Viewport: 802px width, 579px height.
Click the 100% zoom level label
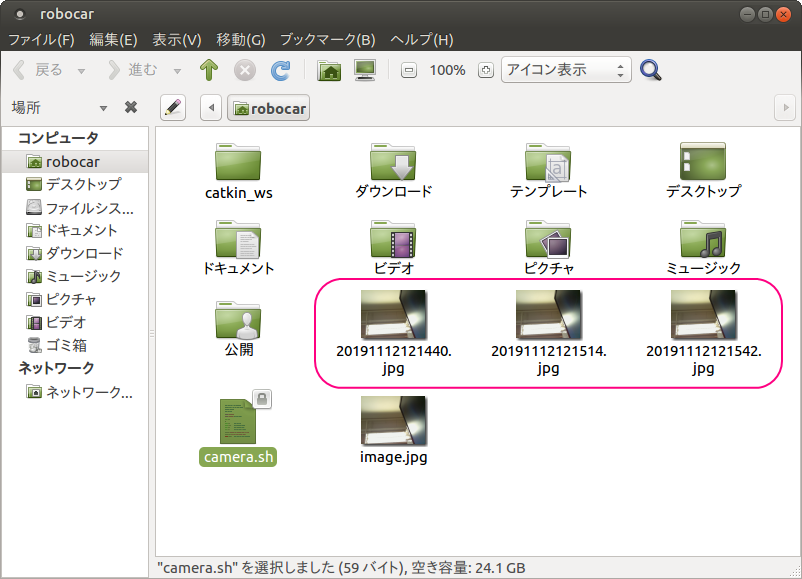tap(448, 70)
